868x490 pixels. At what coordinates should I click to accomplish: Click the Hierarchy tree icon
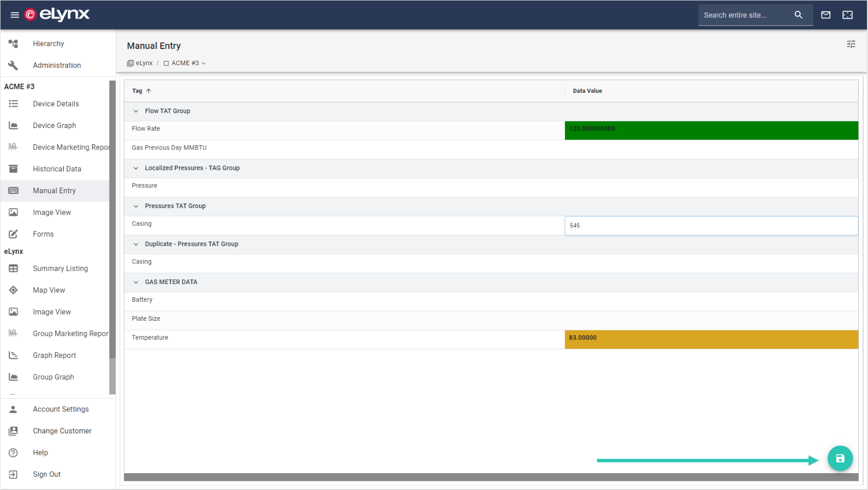tap(13, 44)
